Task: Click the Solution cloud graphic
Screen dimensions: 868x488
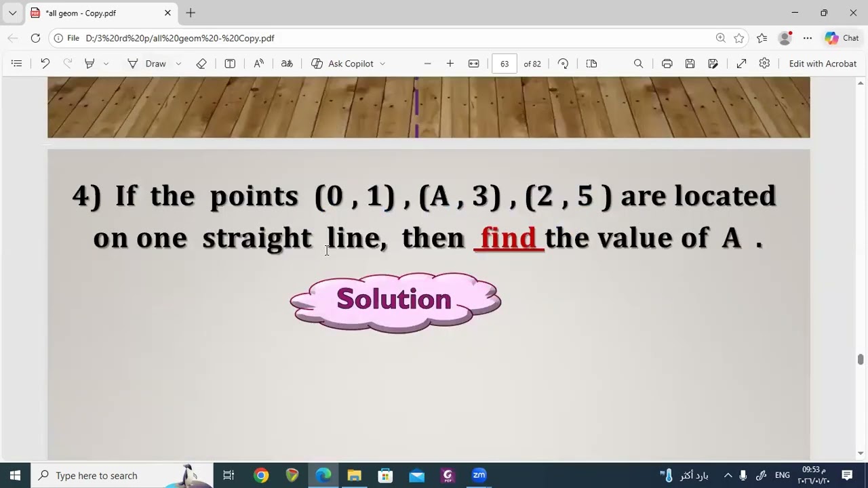Action: pos(395,302)
